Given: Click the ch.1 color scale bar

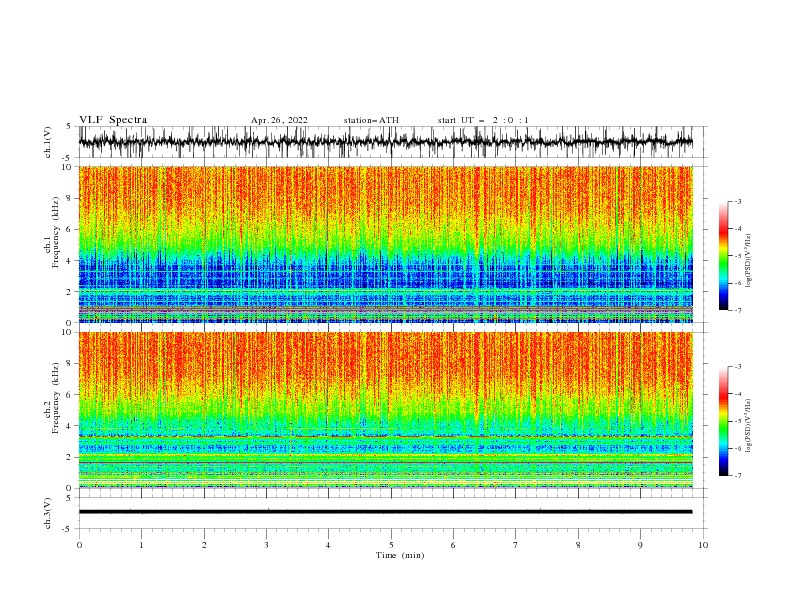Looking at the screenshot, I should point(723,256).
